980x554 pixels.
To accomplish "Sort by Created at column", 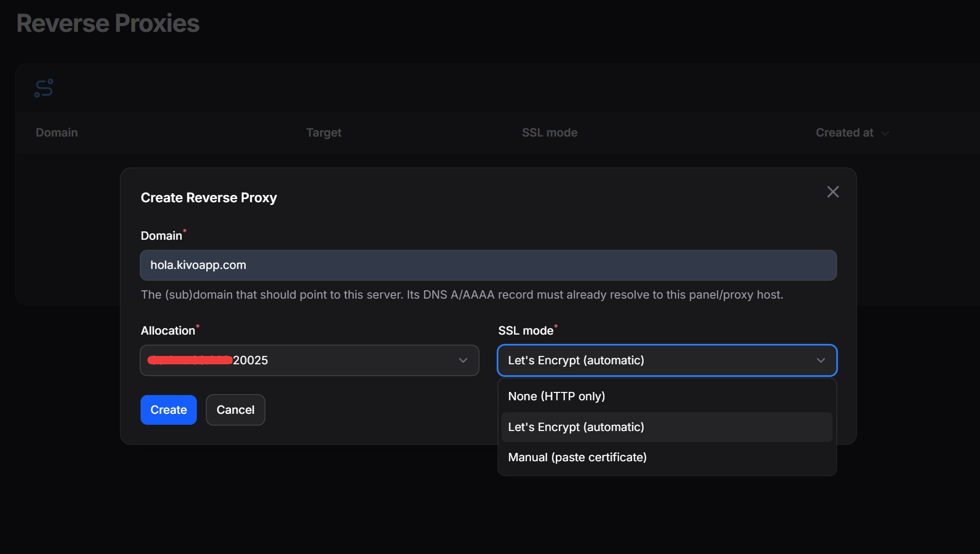I will click(x=852, y=133).
